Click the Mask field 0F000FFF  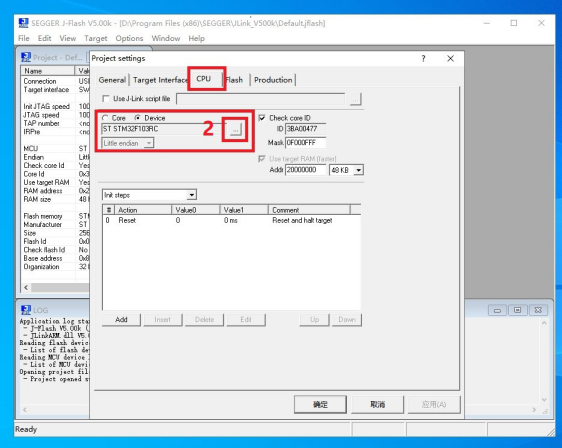(305, 143)
